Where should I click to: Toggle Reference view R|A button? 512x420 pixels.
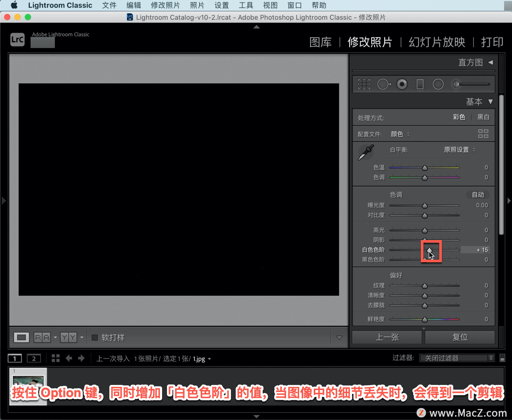click(42, 338)
